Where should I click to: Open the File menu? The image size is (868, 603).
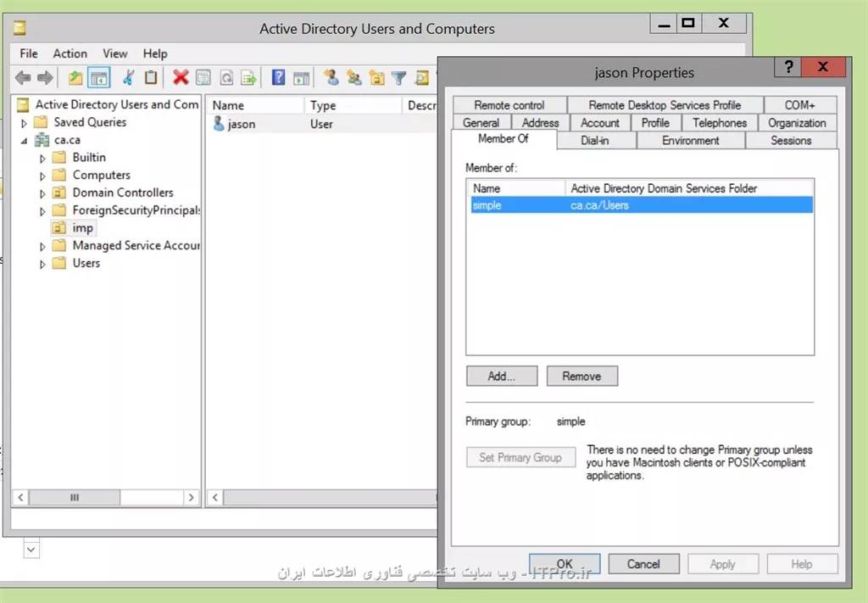coord(29,53)
